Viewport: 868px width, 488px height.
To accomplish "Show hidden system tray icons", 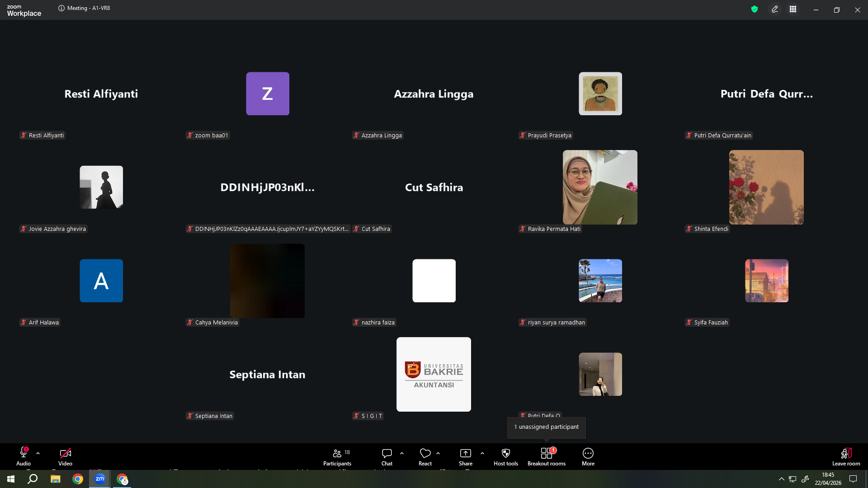I will 781,479.
